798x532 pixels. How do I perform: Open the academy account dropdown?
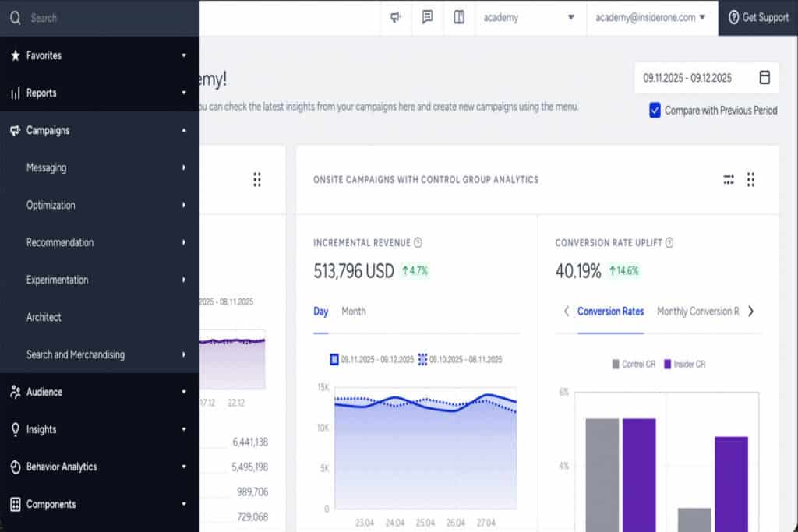[528, 17]
